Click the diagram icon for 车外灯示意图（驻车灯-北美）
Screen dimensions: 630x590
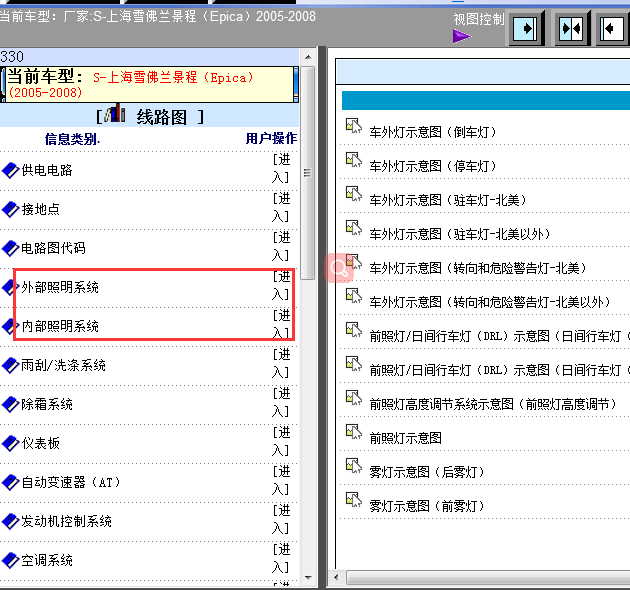(354, 194)
